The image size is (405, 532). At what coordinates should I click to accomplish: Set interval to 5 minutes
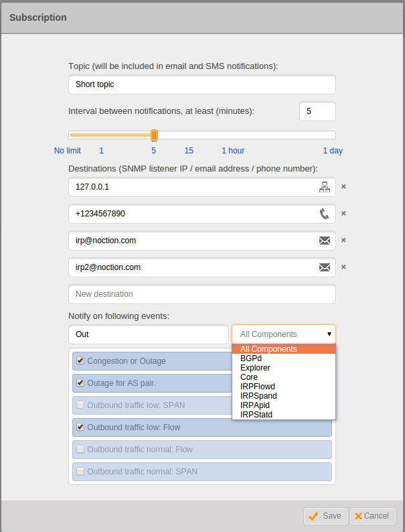(153, 151)
